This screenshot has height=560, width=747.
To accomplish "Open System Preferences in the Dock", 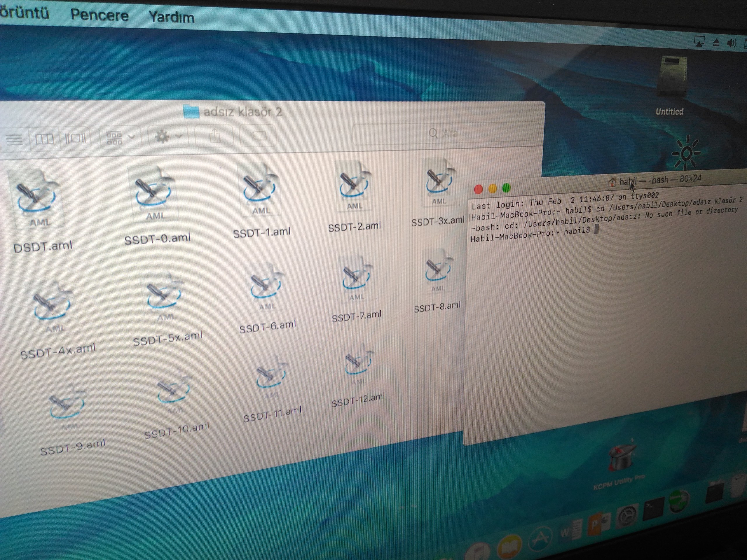I will [x=627, y=516].
